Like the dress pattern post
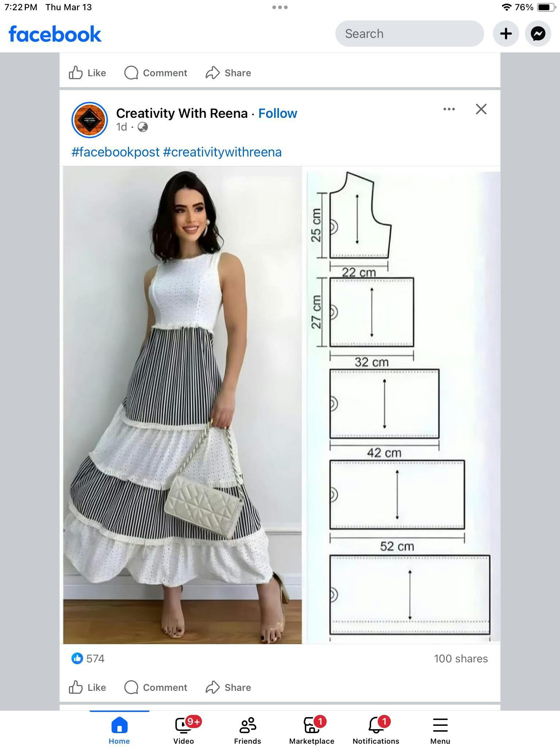This screenshot has height=747, width=560. click(87, 687)
